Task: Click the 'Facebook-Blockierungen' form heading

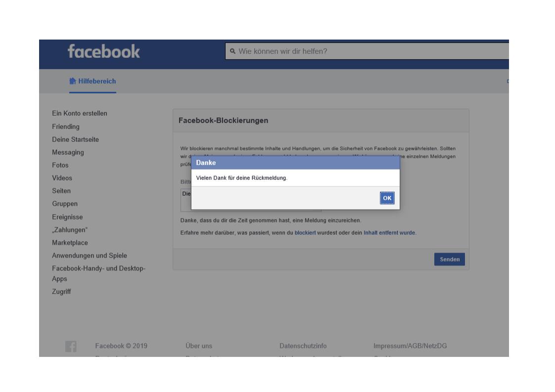Action: click(x=224, y=121)
